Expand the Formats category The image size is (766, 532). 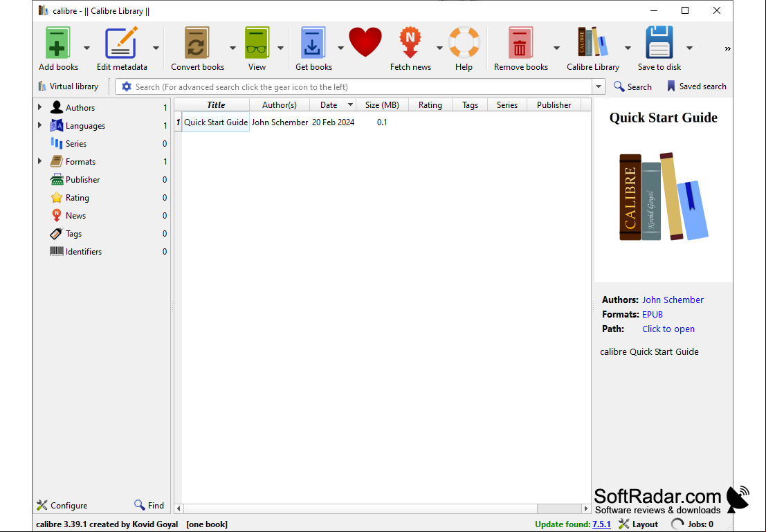(39, 161)
